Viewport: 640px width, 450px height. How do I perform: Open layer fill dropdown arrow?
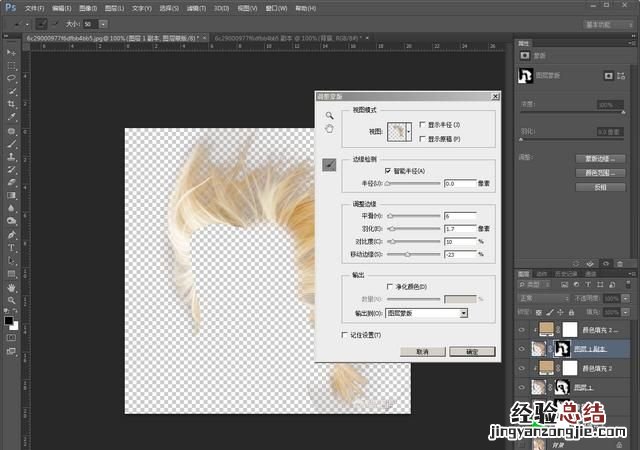tap(626, 312)
